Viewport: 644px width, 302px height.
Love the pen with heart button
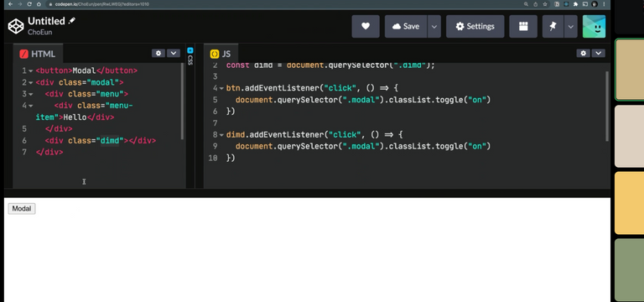366,26
